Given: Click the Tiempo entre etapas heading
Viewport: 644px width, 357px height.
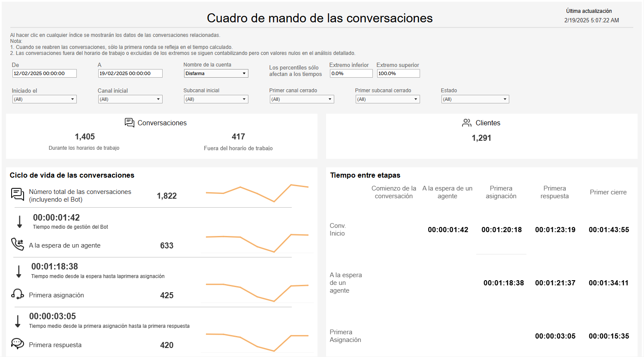Looking at the screenshot, I should 365,175.
